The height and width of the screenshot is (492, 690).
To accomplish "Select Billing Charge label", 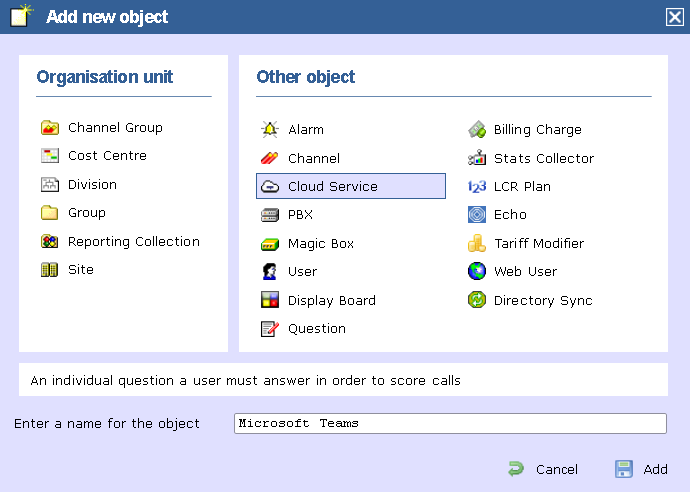I will tap(538, 130).
